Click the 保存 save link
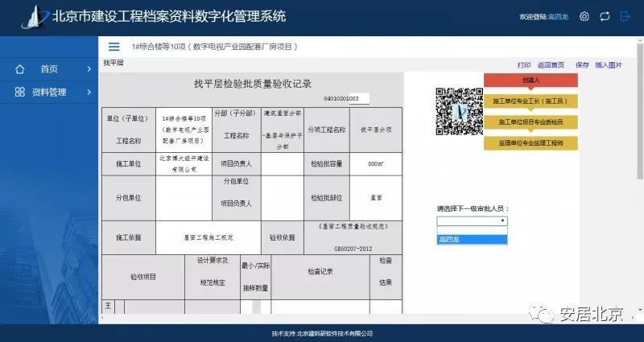 tap(582, 64)
